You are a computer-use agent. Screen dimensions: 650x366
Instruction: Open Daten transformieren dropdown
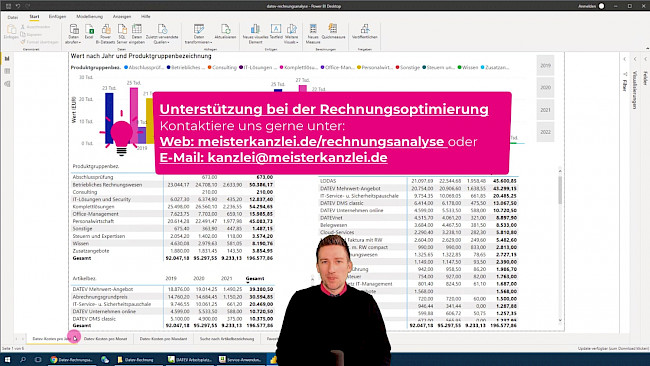199,34
